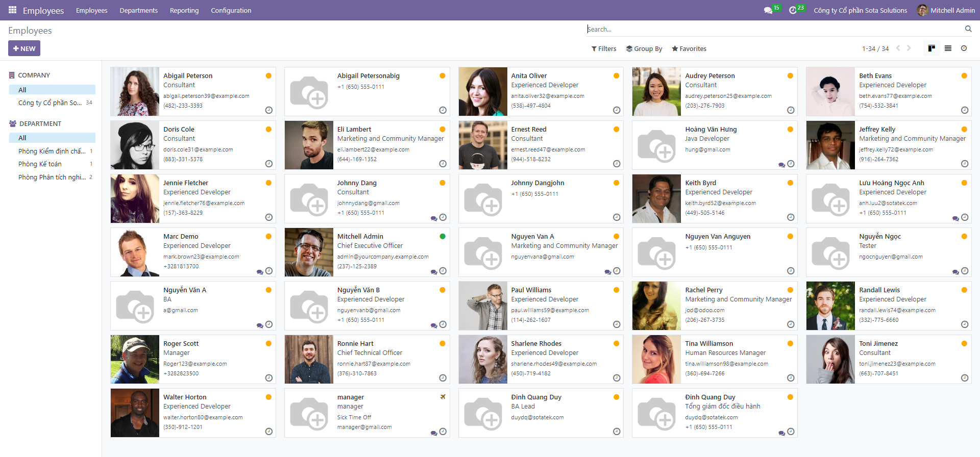Viewport: 980px width, 457px height.
Task: Expand the Group By dropdown
Action: [x=644, y=49]
